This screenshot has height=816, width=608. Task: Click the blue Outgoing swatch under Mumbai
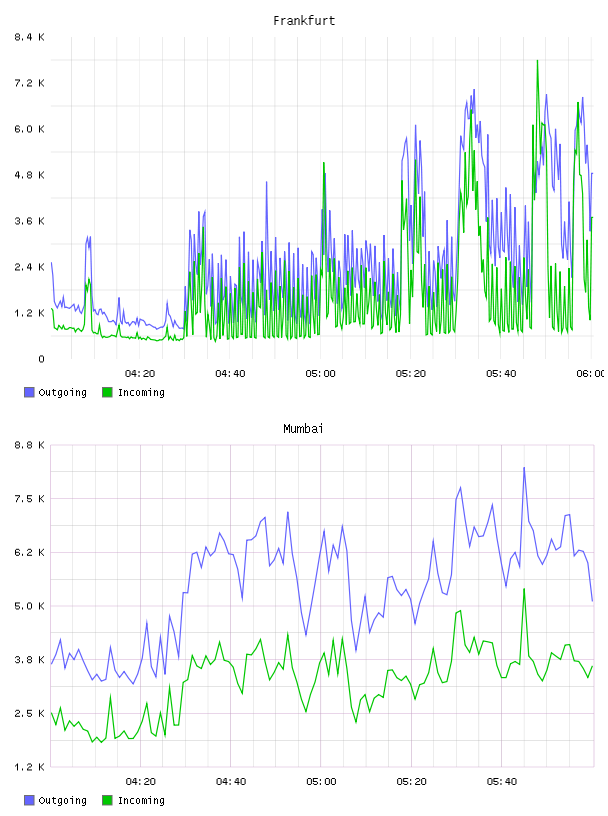pos(29,800)
